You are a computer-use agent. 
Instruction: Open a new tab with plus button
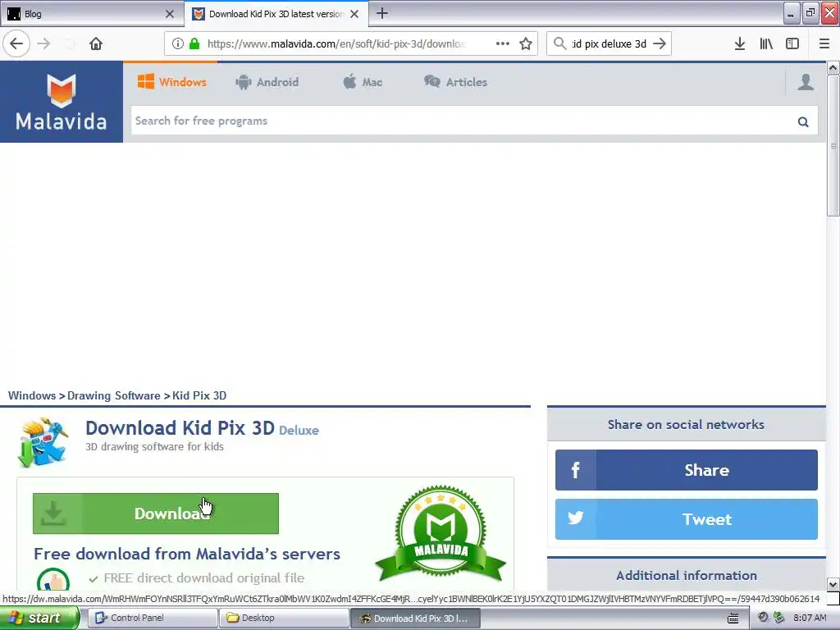(x=382, y=13)
